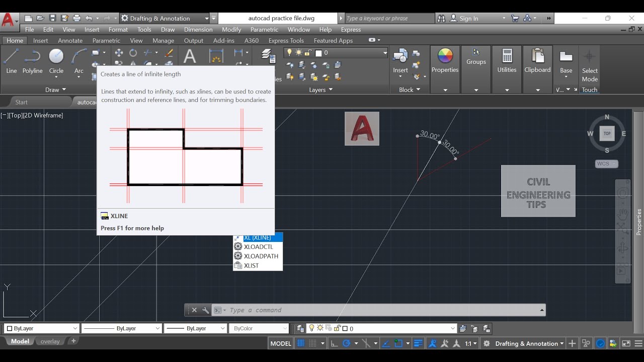Screen dimensions: 644x362
Task: Choose XLOADCTL command suggestion
Action: pos(258,247)
